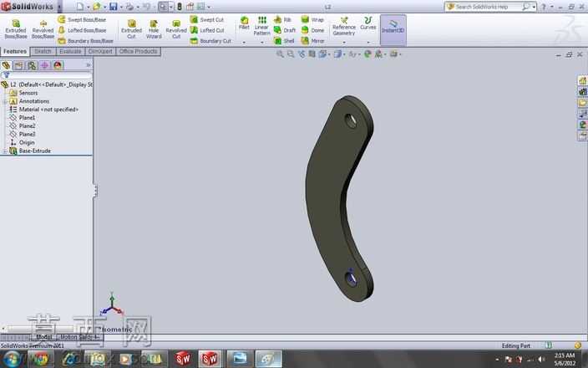Open the Curves tools
The height and width of the screenshot is (368, 588).
367,23
